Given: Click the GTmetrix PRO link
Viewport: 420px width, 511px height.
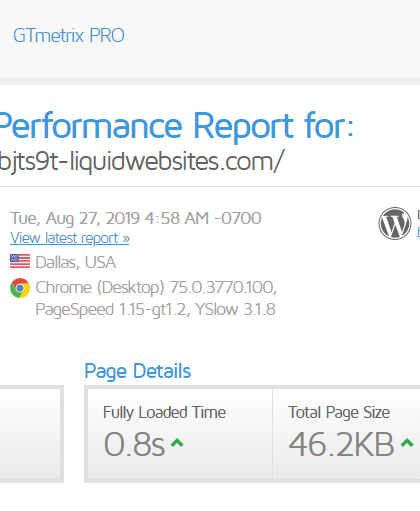Looking at the screenshot, I should (x=69, y=35).
